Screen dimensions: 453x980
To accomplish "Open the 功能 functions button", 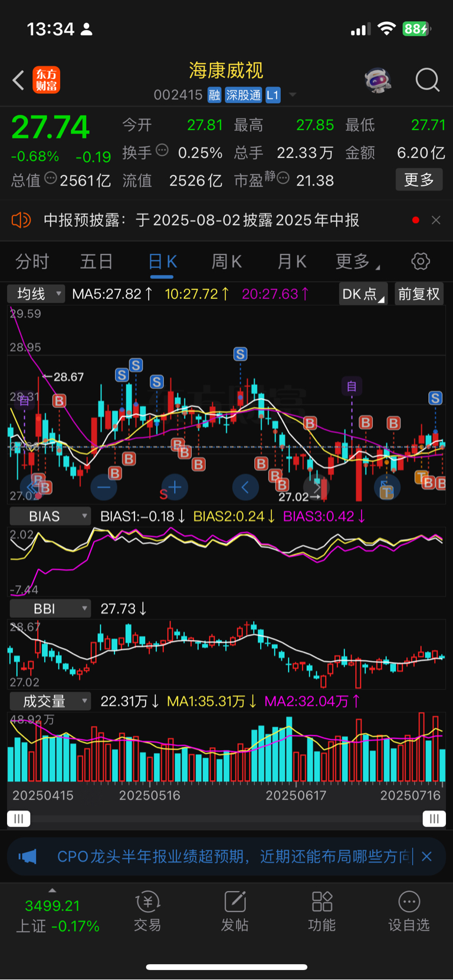I will pos(322,911).
